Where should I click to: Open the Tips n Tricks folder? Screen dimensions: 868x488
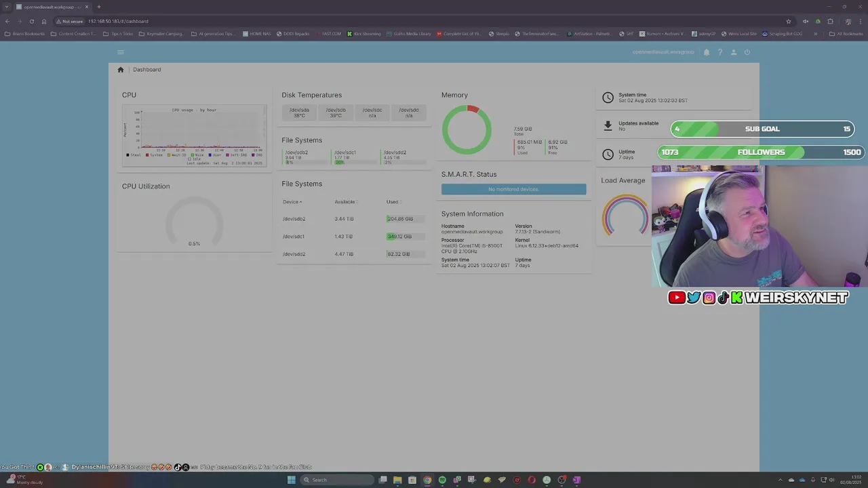point(118,34)
